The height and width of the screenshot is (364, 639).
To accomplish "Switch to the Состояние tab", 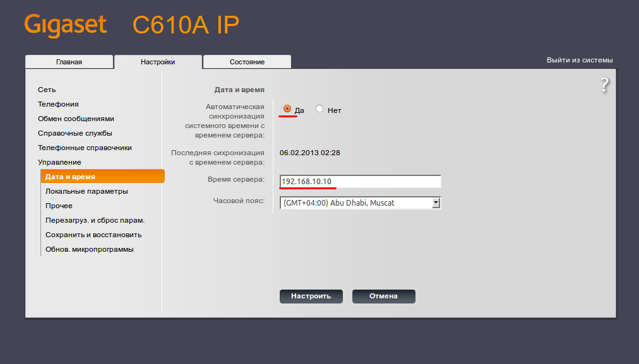I will tap(247, 62).
